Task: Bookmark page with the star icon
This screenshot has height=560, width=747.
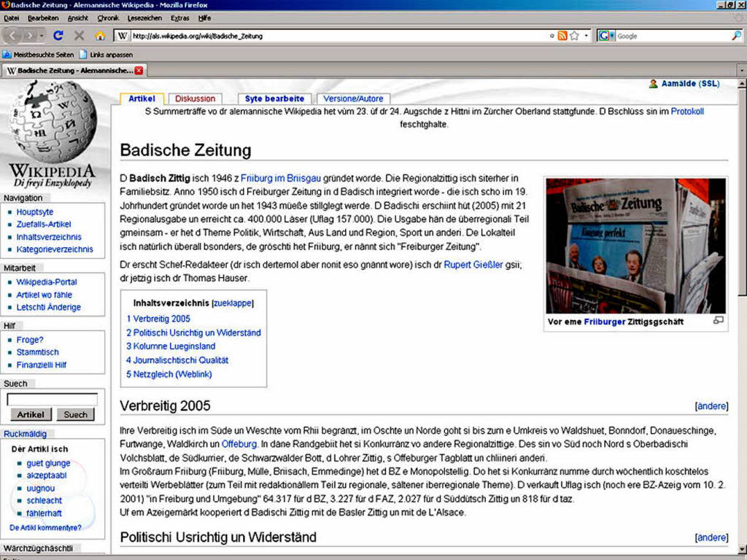Action: 575,36
